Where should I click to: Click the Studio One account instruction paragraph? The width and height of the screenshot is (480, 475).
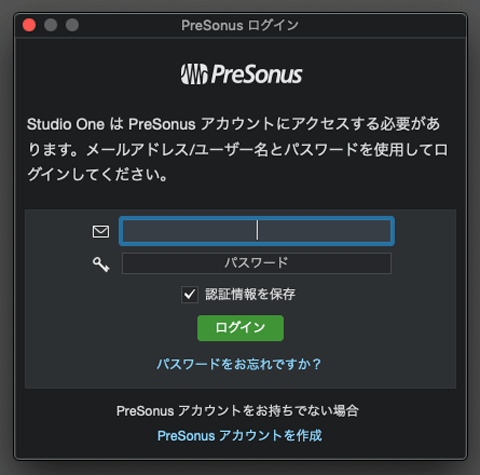click(x=238, y=149)
